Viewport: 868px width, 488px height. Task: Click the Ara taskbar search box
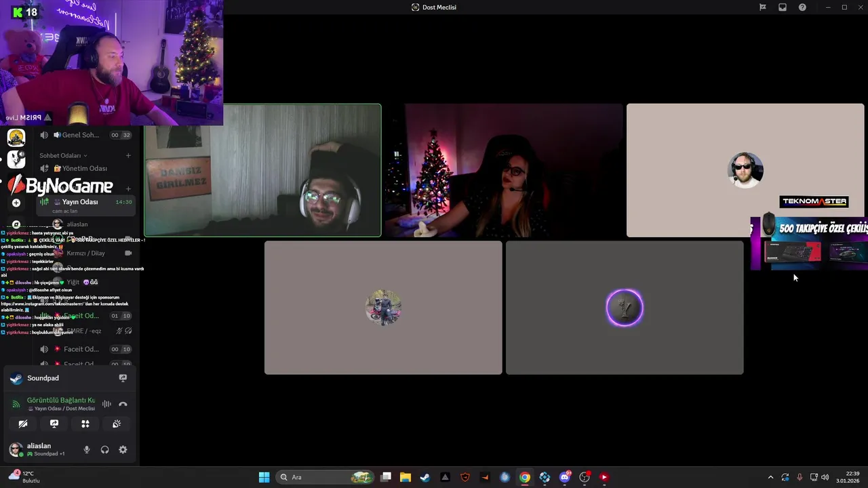click(325, 477)
